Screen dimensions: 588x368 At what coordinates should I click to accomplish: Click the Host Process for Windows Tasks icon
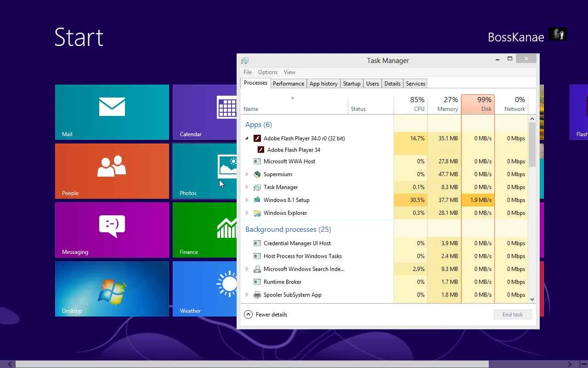(x=257, y=256)
